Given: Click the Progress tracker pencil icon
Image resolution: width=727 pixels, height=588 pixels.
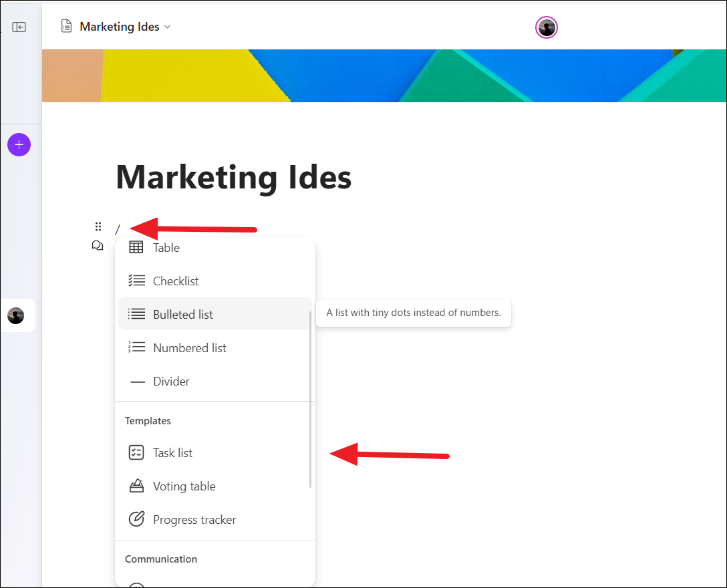Looking at the screenshot, I should (x=136, y=519).
